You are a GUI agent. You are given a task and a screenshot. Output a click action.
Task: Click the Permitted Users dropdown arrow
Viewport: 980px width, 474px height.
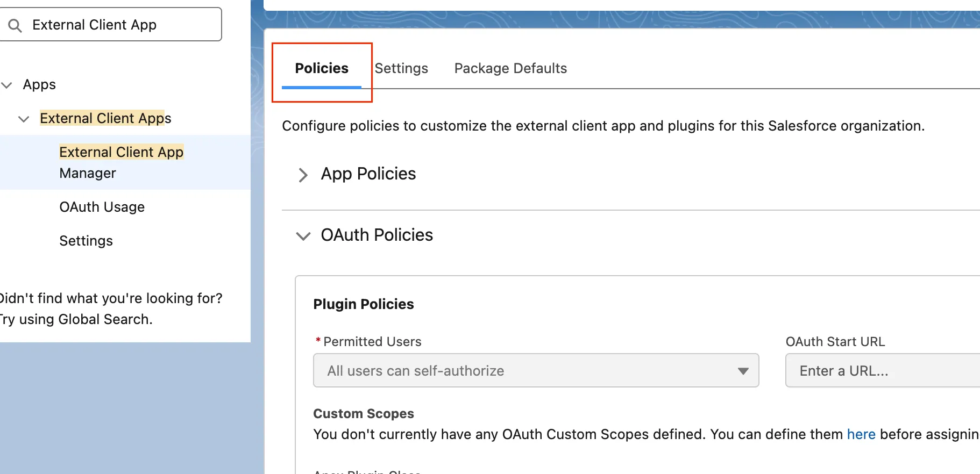(743, 371)
